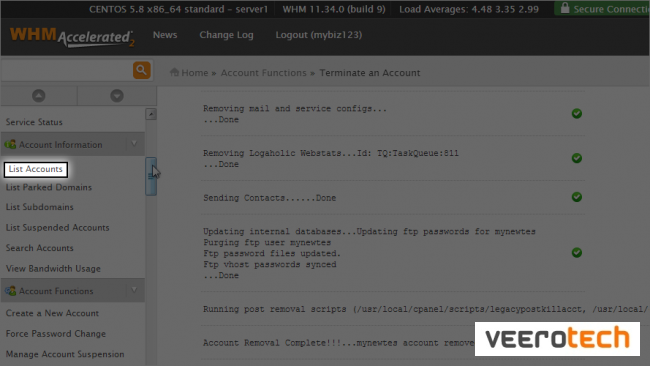Viewport: 650px width, 366px height.
Task: Click the Load Averages text in header
Action: tap(469, 9)
